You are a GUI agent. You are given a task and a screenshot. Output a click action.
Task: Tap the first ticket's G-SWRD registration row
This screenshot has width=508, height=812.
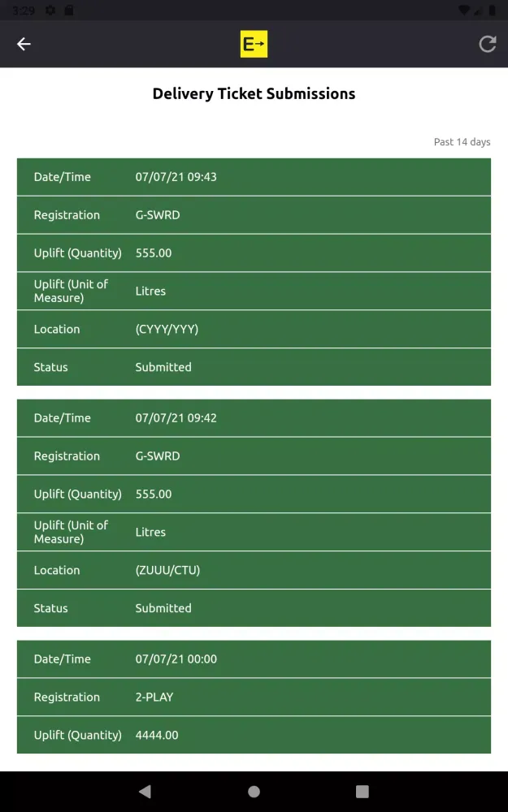point(254,215)
